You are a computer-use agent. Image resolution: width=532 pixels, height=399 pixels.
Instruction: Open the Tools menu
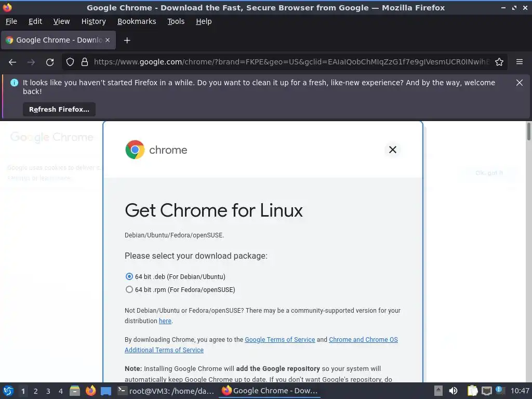click(176, 21)
